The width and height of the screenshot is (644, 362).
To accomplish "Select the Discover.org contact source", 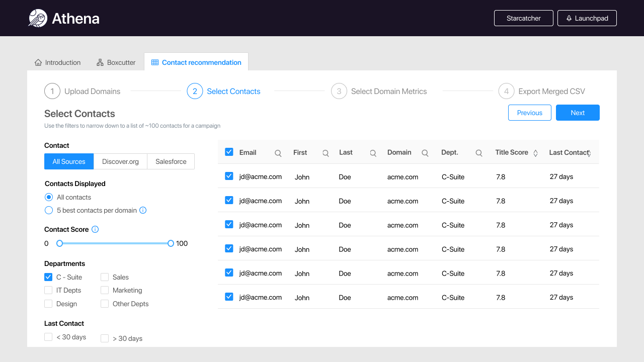I will [120, 161].
